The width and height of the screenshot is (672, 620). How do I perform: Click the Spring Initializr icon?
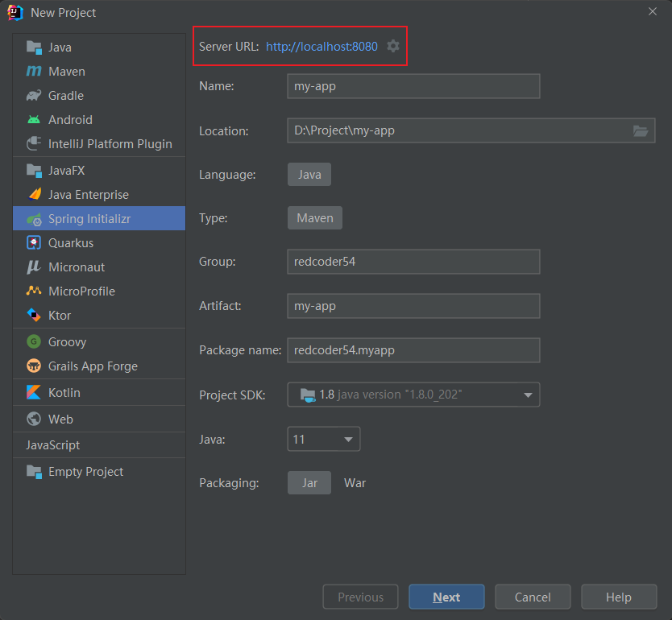(x=34, y=219)
